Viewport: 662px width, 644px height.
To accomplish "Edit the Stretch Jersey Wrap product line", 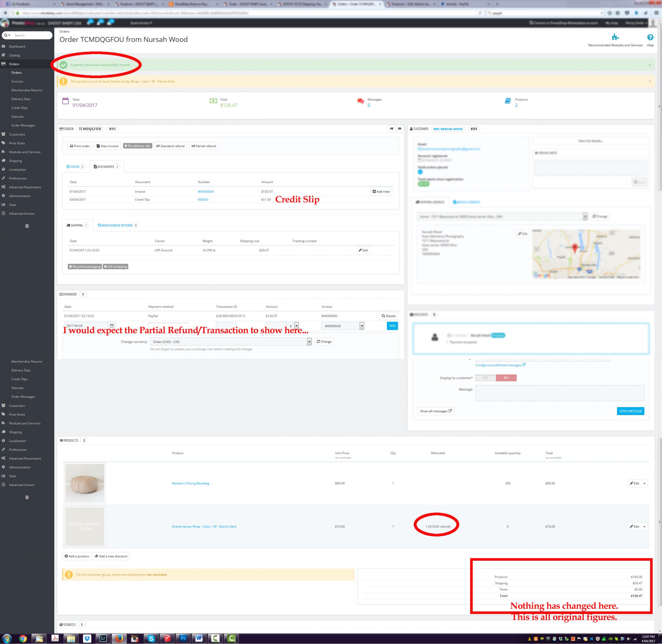I will click(634, 527).
